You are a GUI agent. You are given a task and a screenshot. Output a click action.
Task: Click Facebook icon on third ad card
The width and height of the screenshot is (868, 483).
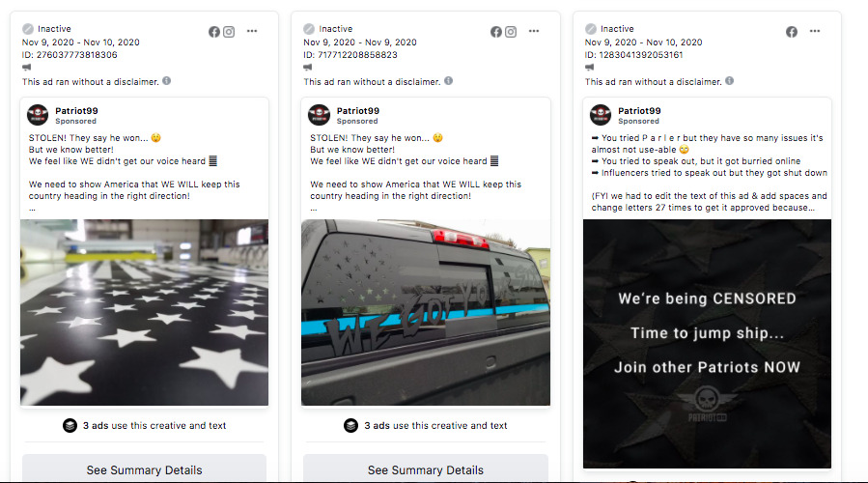point(792,32)
